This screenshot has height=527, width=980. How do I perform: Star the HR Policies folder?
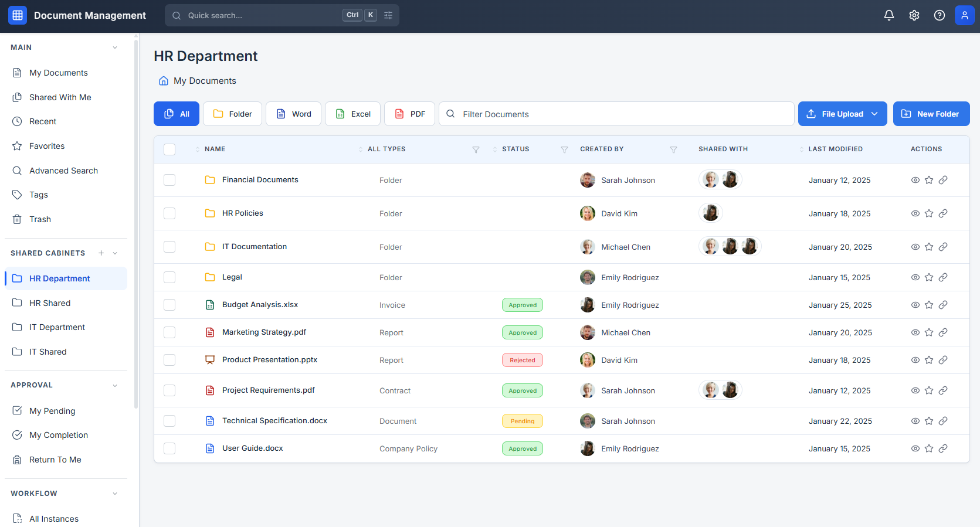pos(929,213)
